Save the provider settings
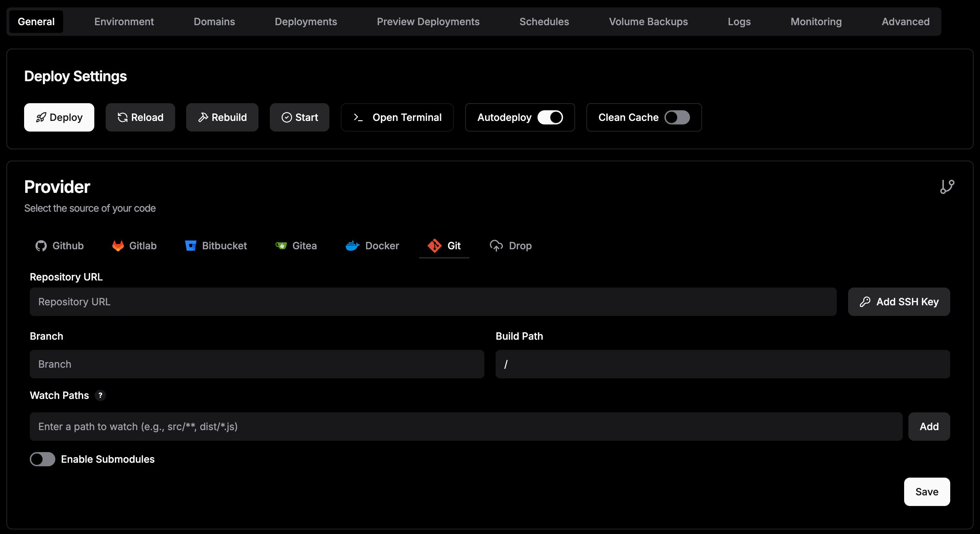This screenshot has height=534, width=980. click(x=926, y=492)
